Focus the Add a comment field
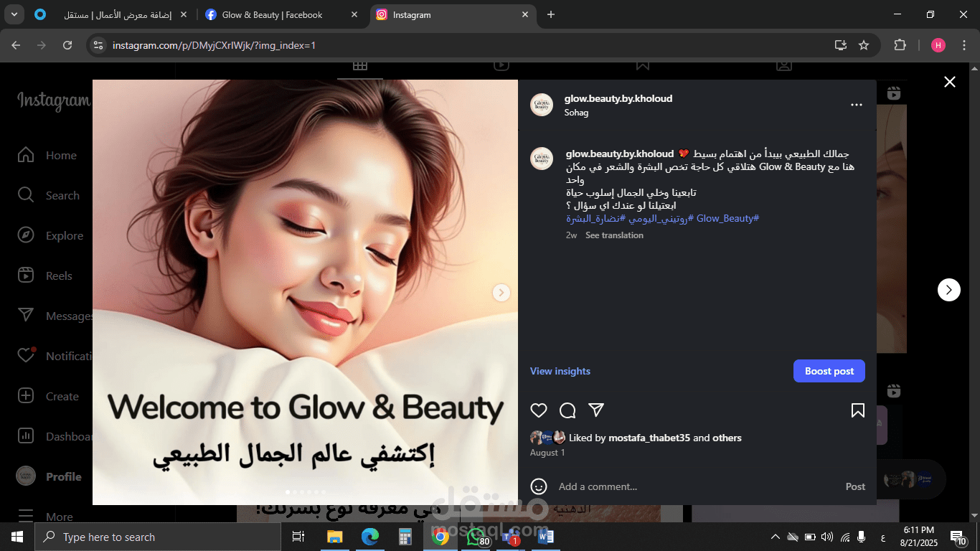Image resolution: width=980 pixels, height=551 pixels. 696,486
